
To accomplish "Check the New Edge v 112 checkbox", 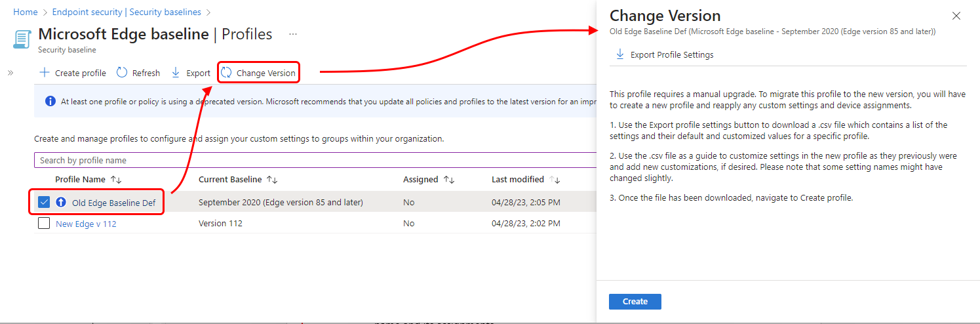I will [44, 224].
